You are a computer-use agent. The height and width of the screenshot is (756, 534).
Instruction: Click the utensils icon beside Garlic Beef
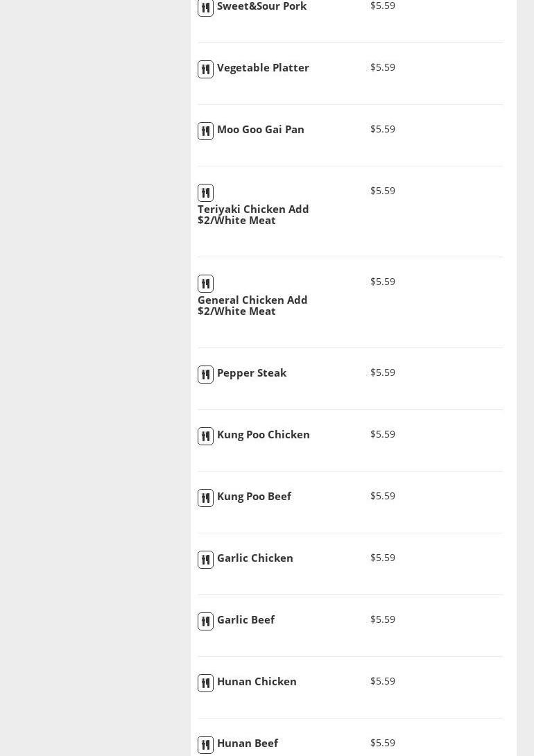(205, 621)
